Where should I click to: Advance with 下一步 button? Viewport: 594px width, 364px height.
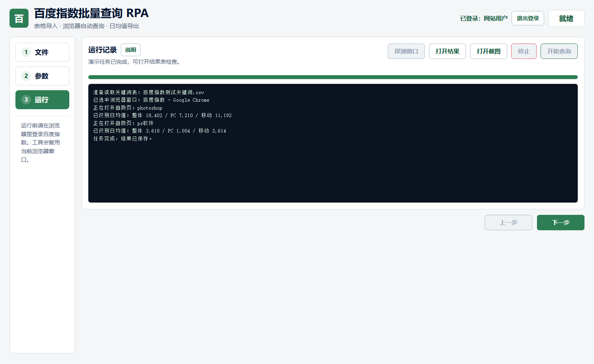click(x=561, y=222)
